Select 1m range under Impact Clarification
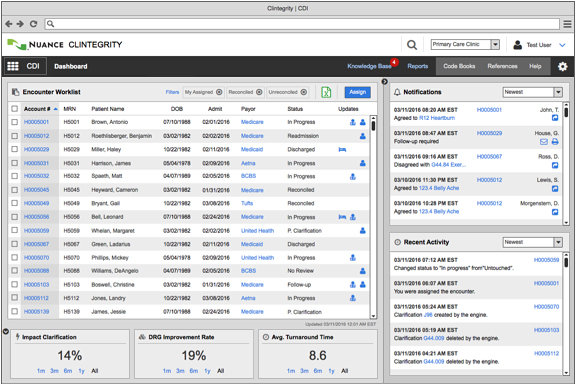The height and width of the screenshot is (384, 576). [x=41, y=371]
